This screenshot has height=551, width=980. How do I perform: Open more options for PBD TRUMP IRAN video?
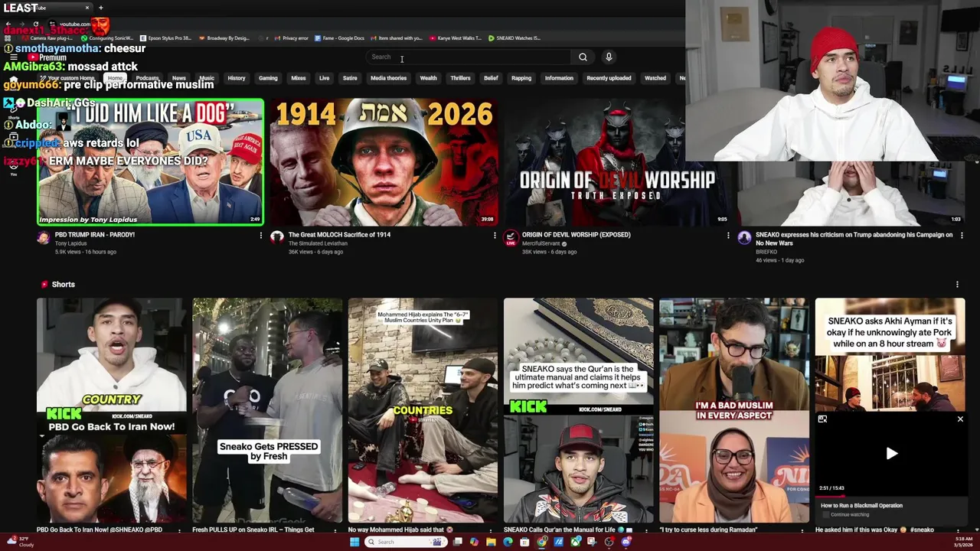click(260, 236)
